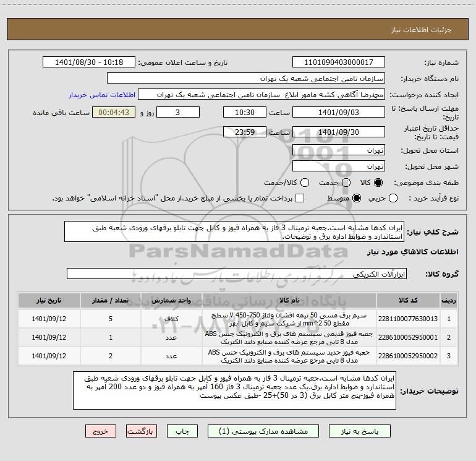Click the نام کالا column header
The height and width of the screenshot is (461, 476).
tap(289, 300)
